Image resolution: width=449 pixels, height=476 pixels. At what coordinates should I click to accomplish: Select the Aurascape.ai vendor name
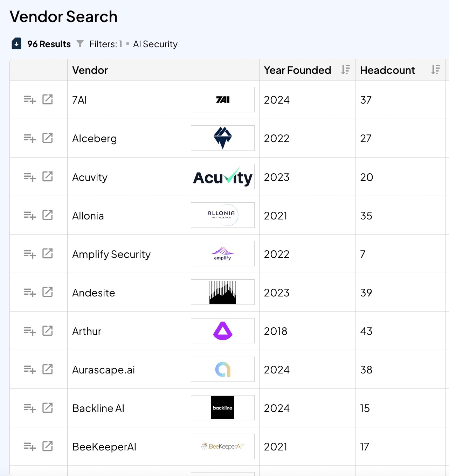click(103, 370)
